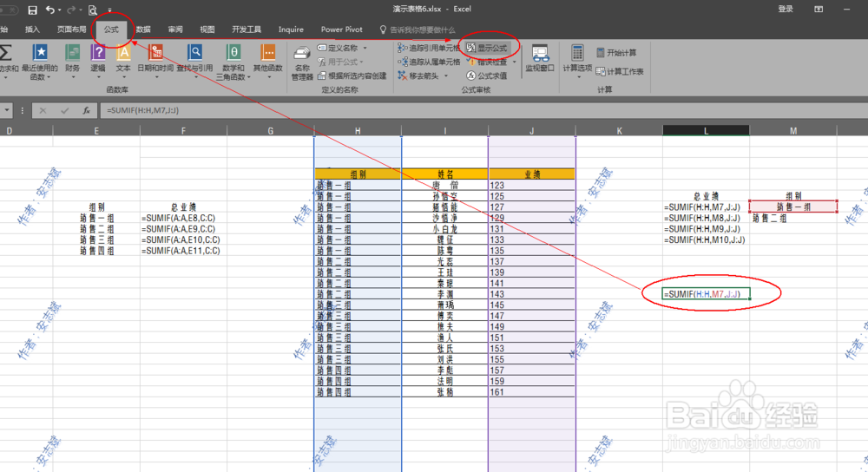868x472 pixels.
Task: Click 错误检查 error checking
Action: (488, 62)
